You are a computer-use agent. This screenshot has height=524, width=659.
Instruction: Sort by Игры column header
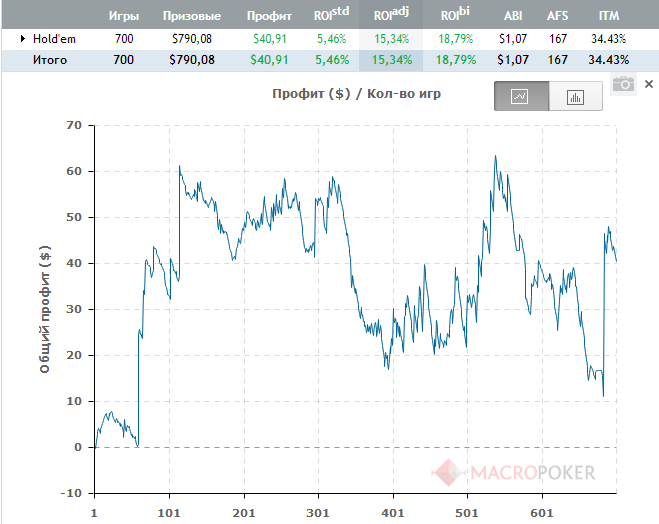pyautogui.click(x=124, y=16)
